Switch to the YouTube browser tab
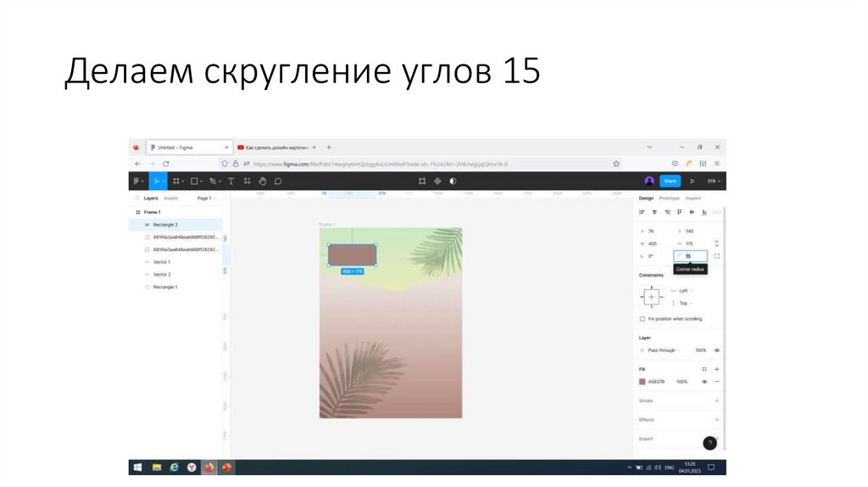 [276, 148]
